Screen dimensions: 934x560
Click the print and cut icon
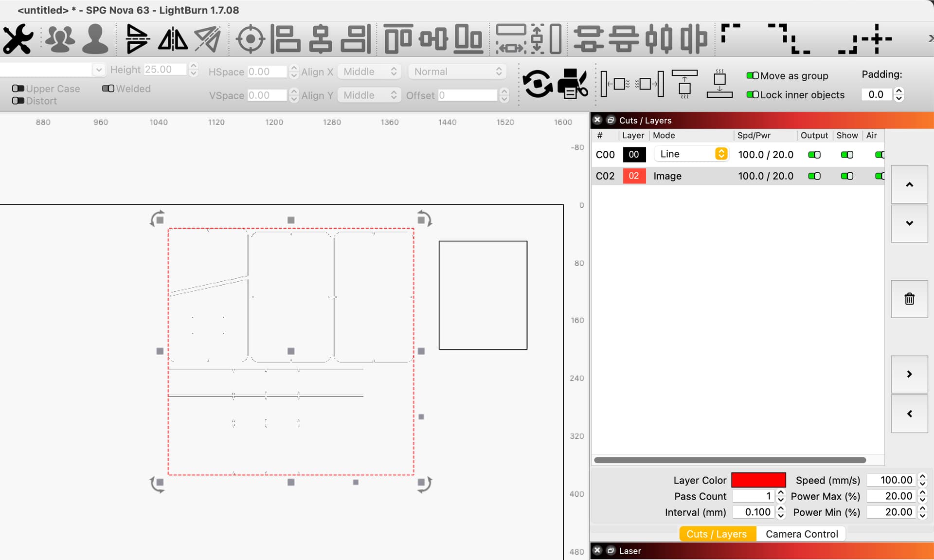(573, 84)
